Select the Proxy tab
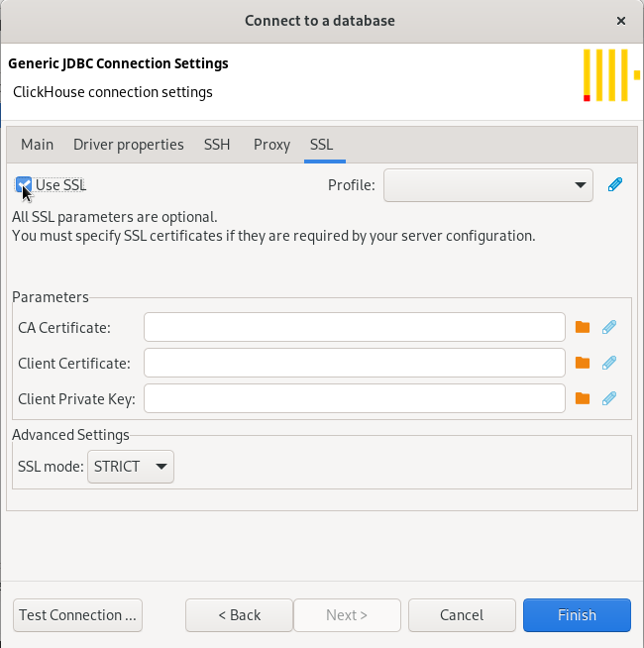Viewport: 644px width, 648px height. coord(271,145)
